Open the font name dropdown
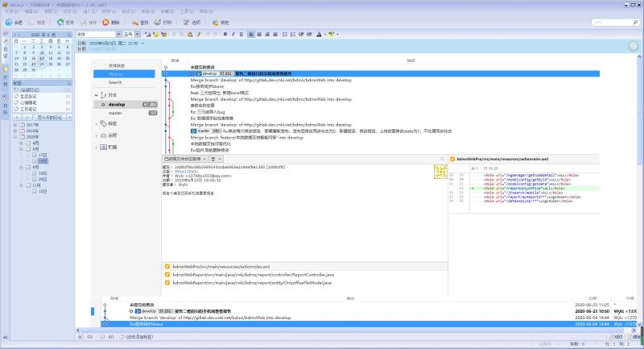 (x=117, y=35)
